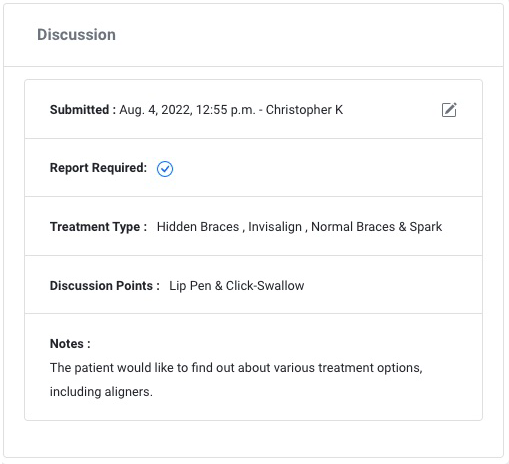Click the 'including aligners.' note text
Image resolution: width=509 pixels, height=464 pixels.
click(x=101, y=392)
